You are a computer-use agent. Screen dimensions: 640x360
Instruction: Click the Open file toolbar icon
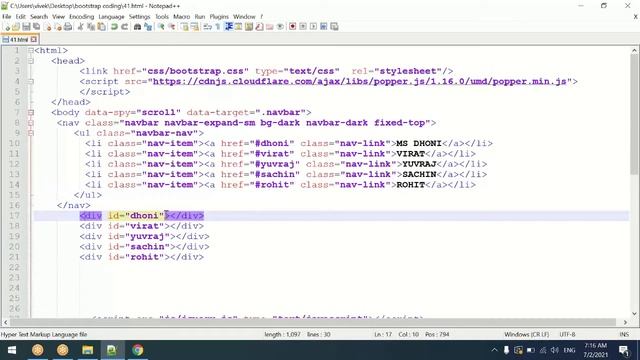click(16, 27)
